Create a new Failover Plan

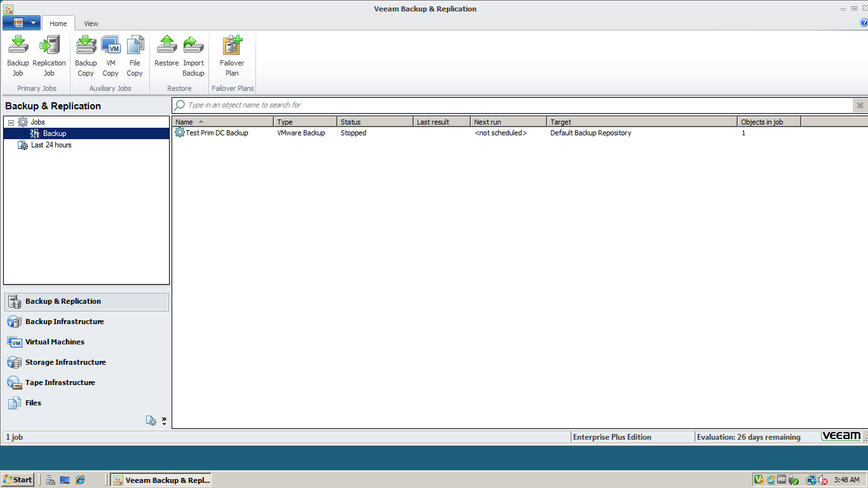click(x=232, y=56)
